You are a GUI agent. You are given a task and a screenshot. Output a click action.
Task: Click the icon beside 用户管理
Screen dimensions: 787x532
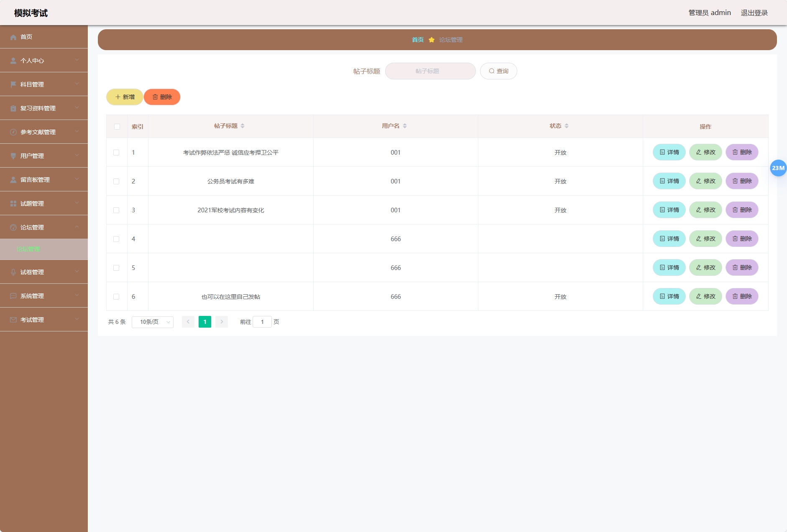(13, 156)
